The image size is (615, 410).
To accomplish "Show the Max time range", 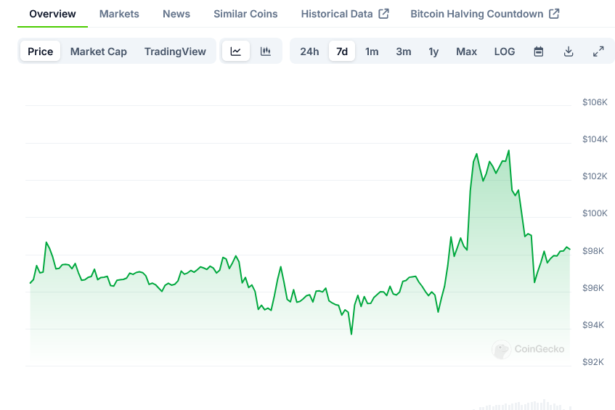I will tap(466, 51).
